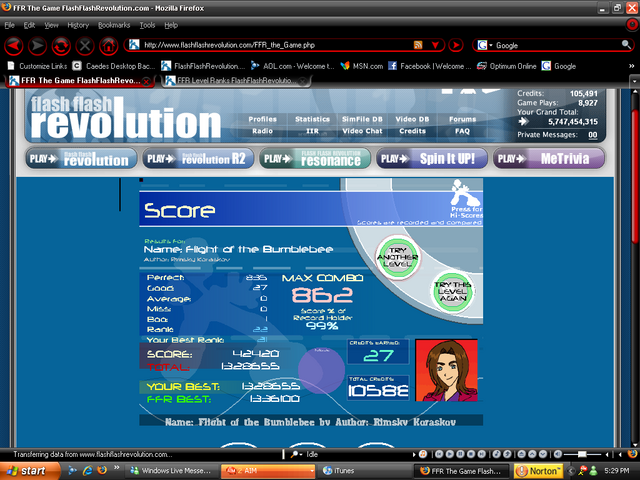This screenshot has width=640, height=480.
Task: Click the search magnifier icon
Action: coord(626,45)
